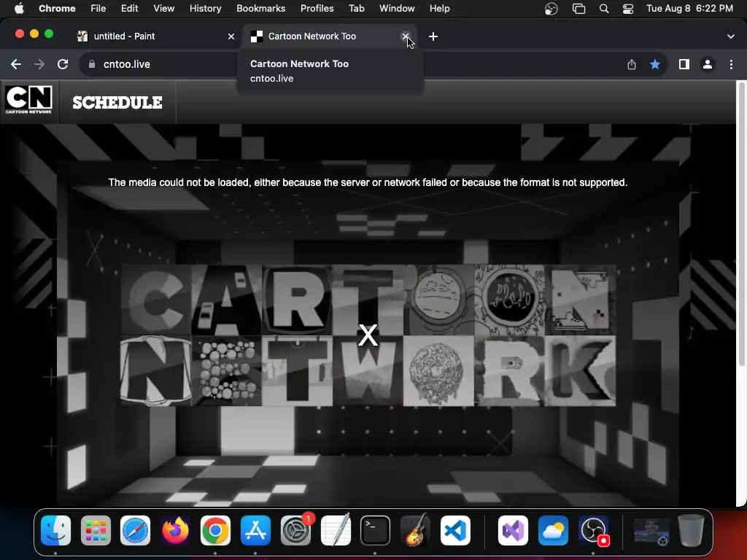Click the Cartoon Network CN logo
This screenshot has height=560, width=747.
click(x=29, y=101)
